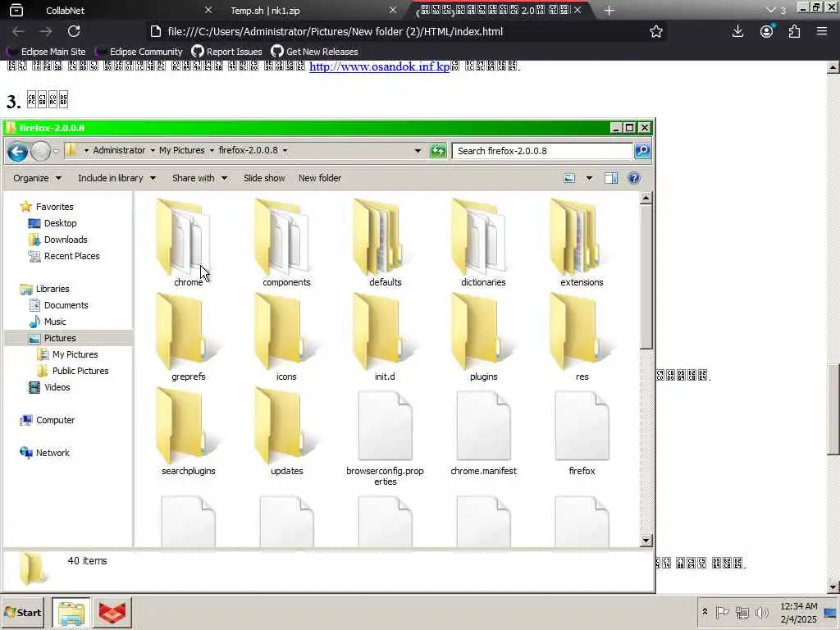Select the browserconfig.properties file
The image size is (840, 630).
386,436
